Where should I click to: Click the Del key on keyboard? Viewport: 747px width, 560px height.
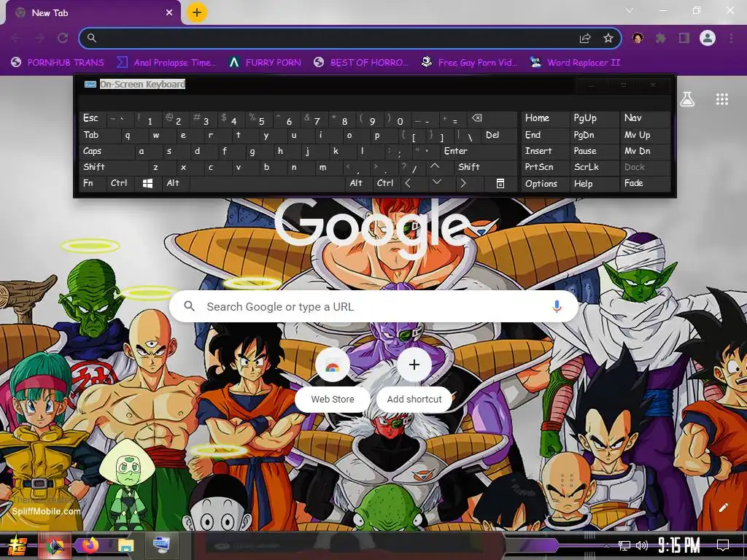click(x=499, y=135)
